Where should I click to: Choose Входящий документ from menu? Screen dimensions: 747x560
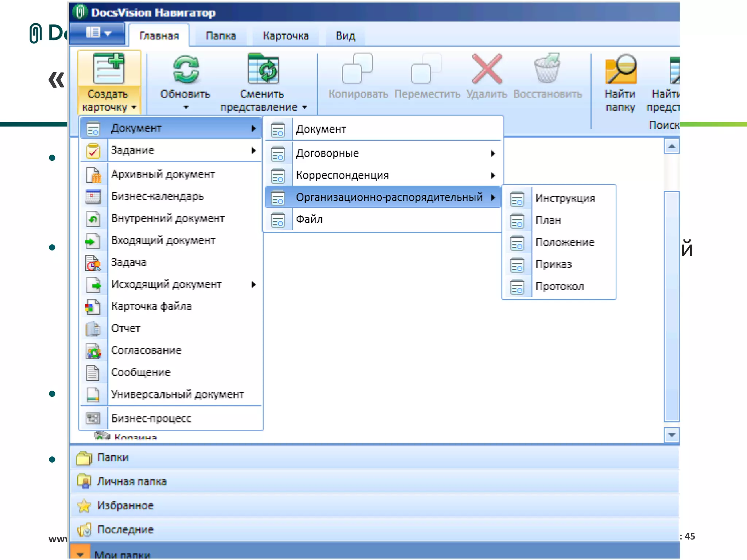point(163,240)
